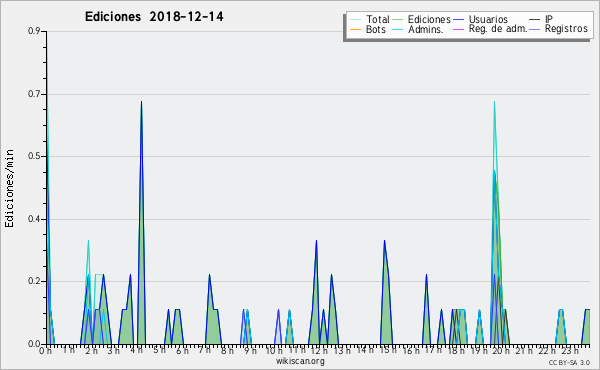Click the '13 h' hour label
Screen dimensions: 600x370
342,351
